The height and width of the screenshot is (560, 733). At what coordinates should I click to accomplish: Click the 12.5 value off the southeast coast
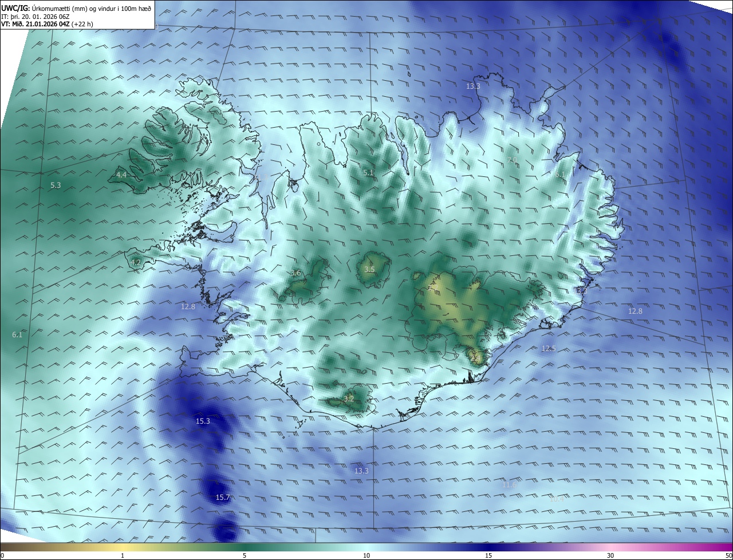point(549,348)
